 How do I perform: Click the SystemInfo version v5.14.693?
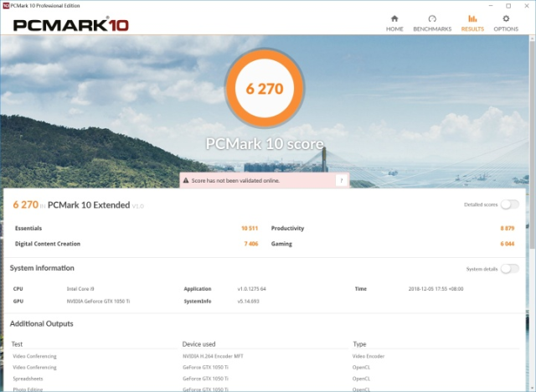[x=248, y=301]
